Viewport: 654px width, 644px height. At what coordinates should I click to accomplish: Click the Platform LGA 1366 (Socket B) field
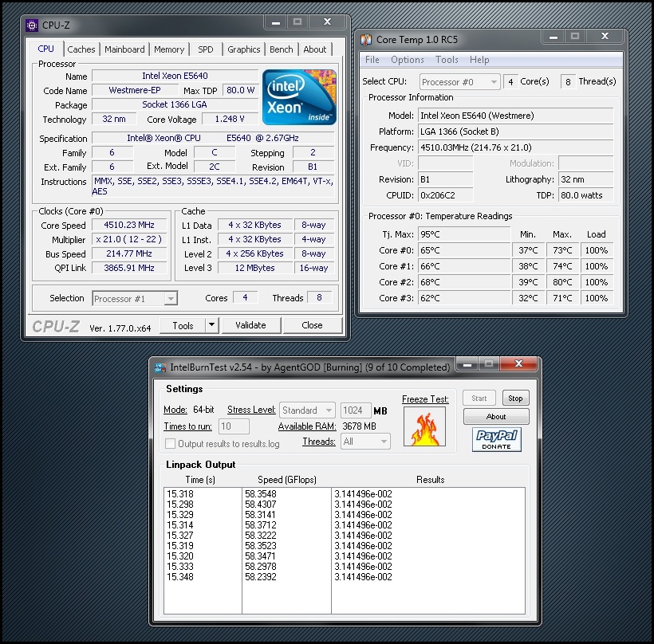click(x=515, y=132)
